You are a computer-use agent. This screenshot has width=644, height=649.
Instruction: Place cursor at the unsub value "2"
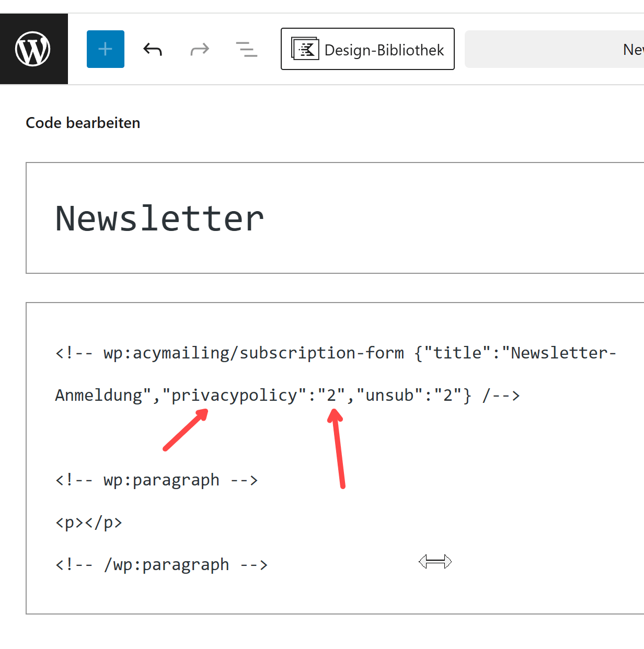click(447, 396)
